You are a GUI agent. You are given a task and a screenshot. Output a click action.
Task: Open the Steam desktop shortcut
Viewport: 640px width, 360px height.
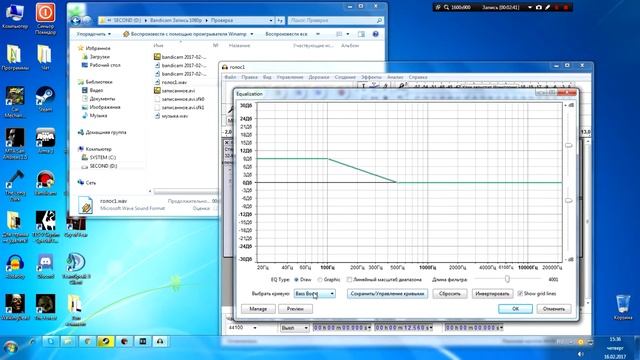(x=45, y=99)
